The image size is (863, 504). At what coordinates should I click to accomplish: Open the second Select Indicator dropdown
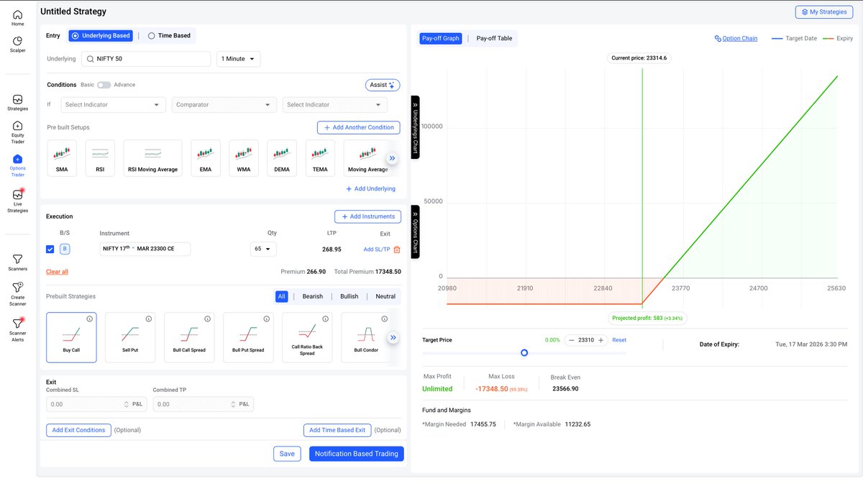pos(335,105)
